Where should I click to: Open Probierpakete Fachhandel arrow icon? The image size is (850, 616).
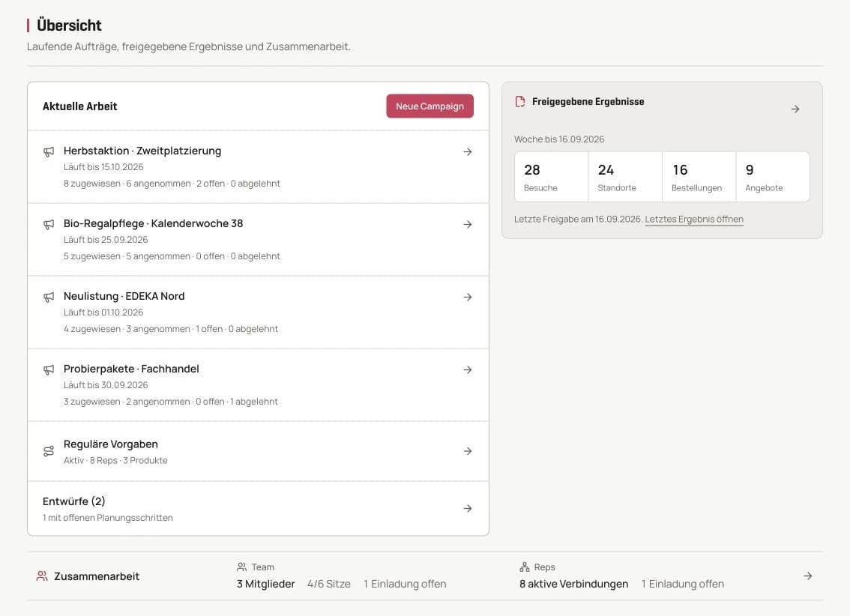click(467, 369)
